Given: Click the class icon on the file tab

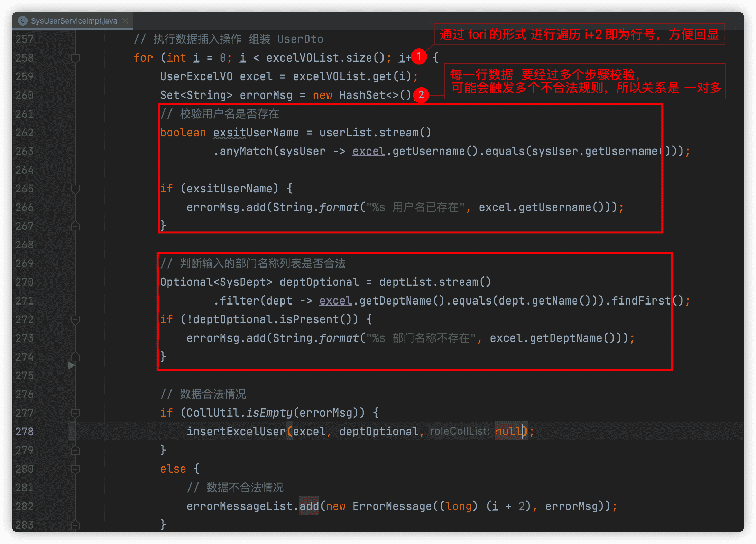Looking at the screenshot, I should pyautogui.click(x=23, y=21).
